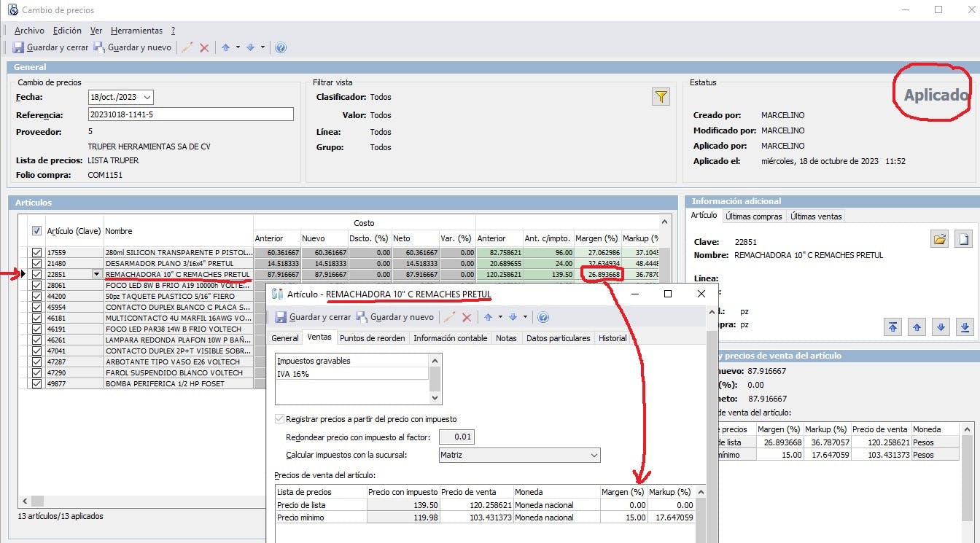The height and width of the screenshot is (543, 980).
Task: Click the yellow filter funnel icon
Action: [661, 97]
